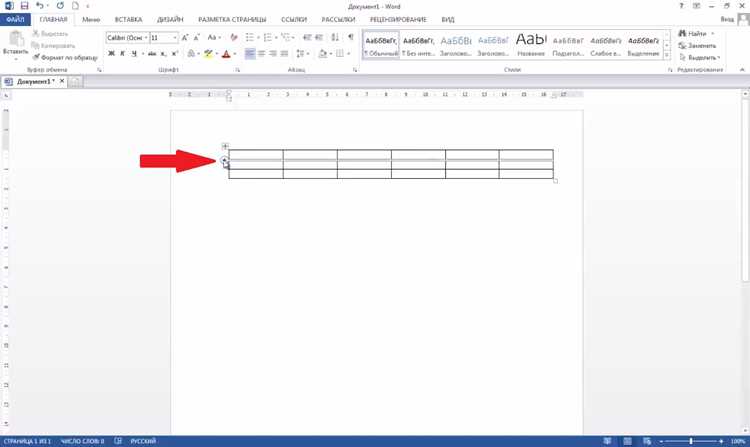Image resolution: width=750 pixels, height=447 pixels.
Task: Switch to the ВСТАВКА tab
Action: (x=128, y=20)
